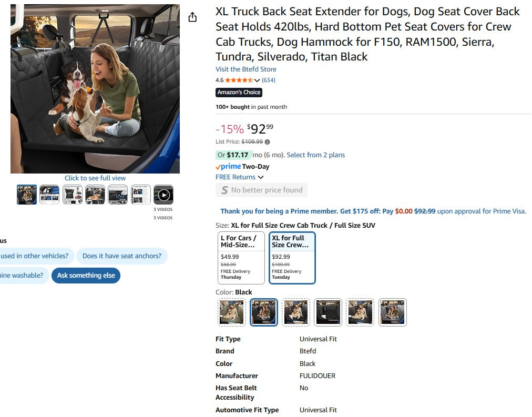Select the highlighted Black color swatch
Image resolution: width=532 pixels, height=417 pixels.
[263, 312]
